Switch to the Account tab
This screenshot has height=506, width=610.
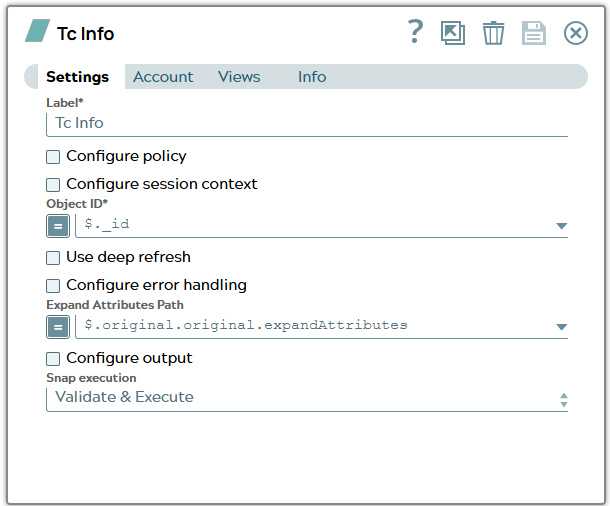163,77
